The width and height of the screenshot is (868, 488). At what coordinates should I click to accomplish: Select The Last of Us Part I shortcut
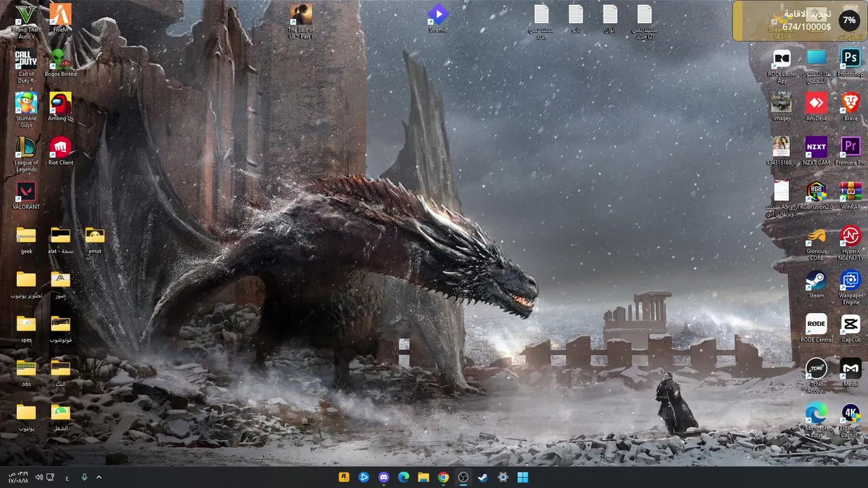tap(301, 20)
